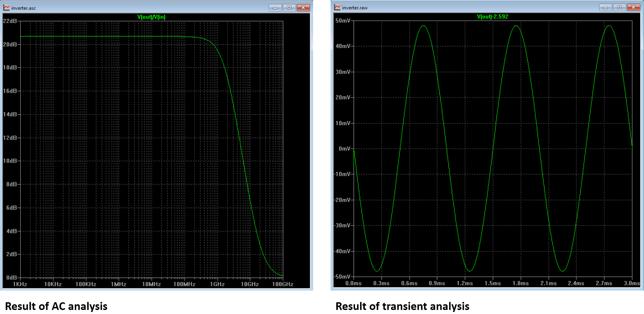Click the 0.9ms time axis label
The image size is (644, 314).
[x=437, y=283]
